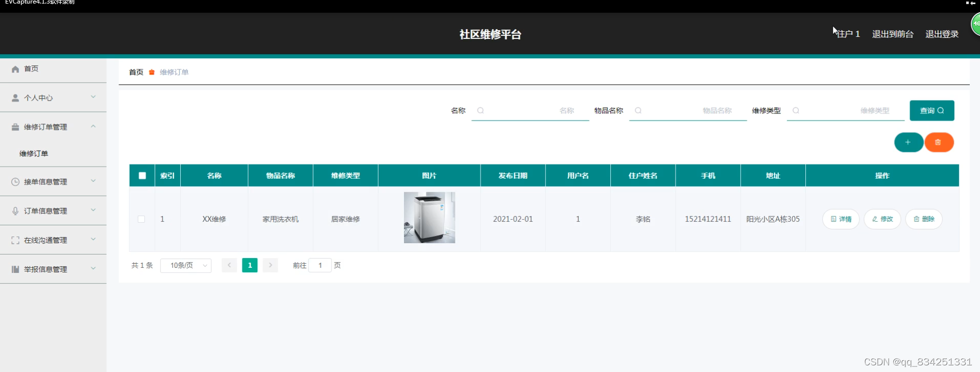Expand the 举报信息管理 chevron

[93, 268]
